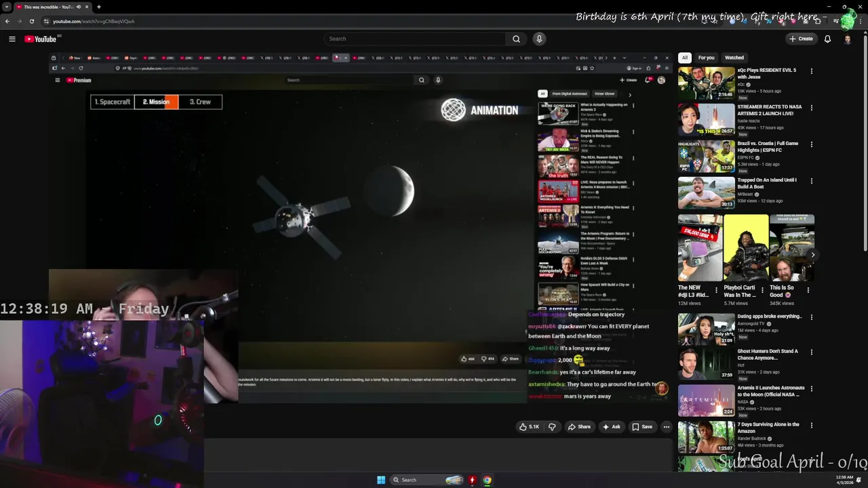Share the video
This screenshot has width=868, height=488.
coord(579,427)
